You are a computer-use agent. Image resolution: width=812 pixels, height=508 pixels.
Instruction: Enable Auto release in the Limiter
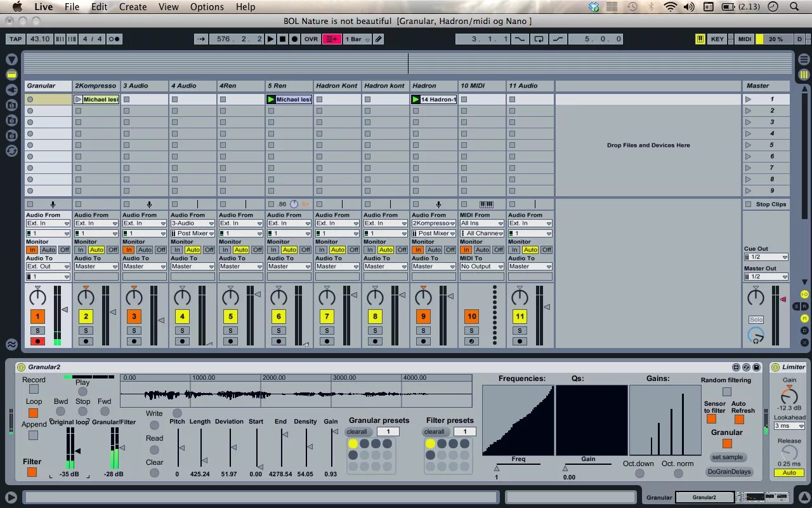(789, 472)
